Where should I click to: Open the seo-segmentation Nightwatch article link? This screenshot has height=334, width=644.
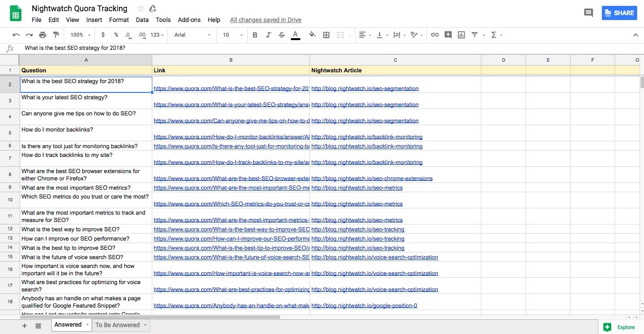click(x=364, y=88)
